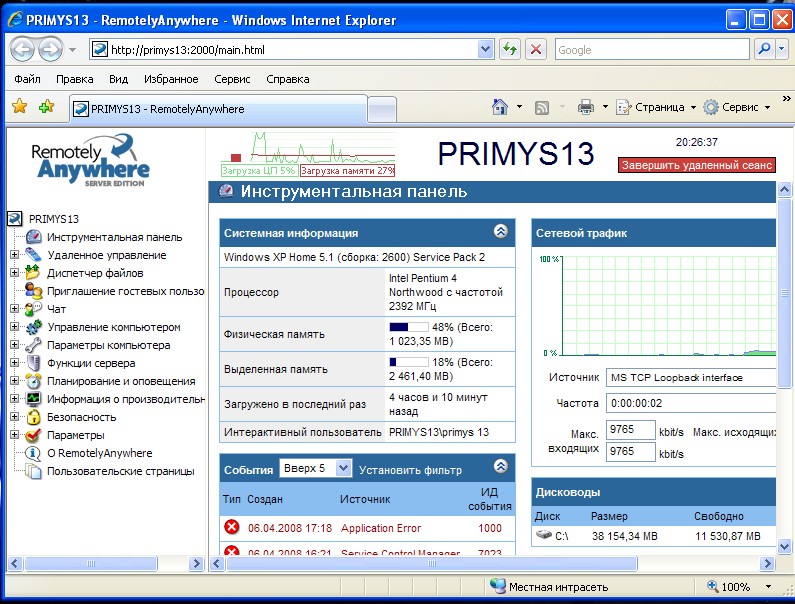Click main panel vertical scrollbar down arrow
The height and width of the screenshot is (604, 795).
784,547
